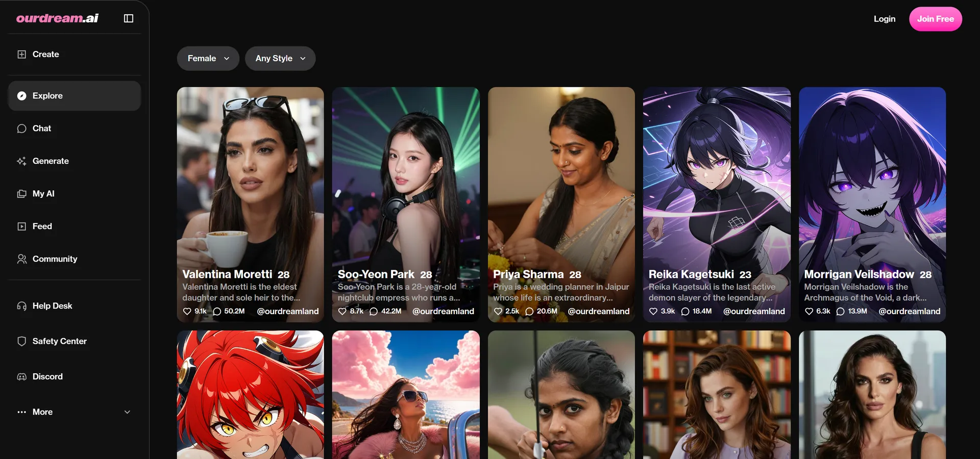Click comment icon on Reika Kagetsuki card
This screenshot has width=980, height=459.
pos(685,311)
